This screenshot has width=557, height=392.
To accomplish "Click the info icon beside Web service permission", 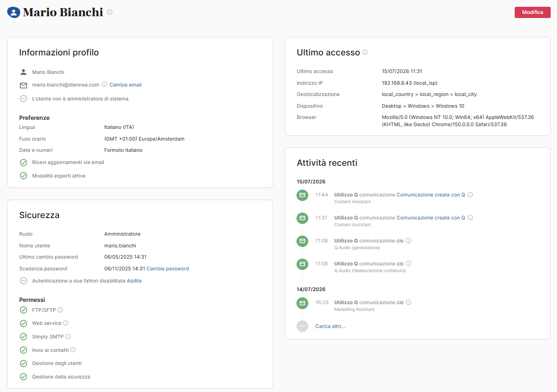I will pos(66,323).
